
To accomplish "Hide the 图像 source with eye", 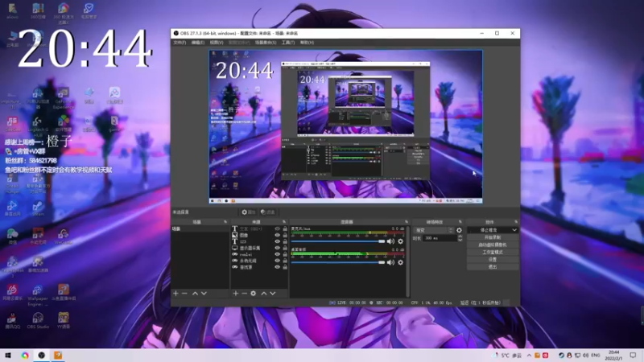I will coord(277,235).
